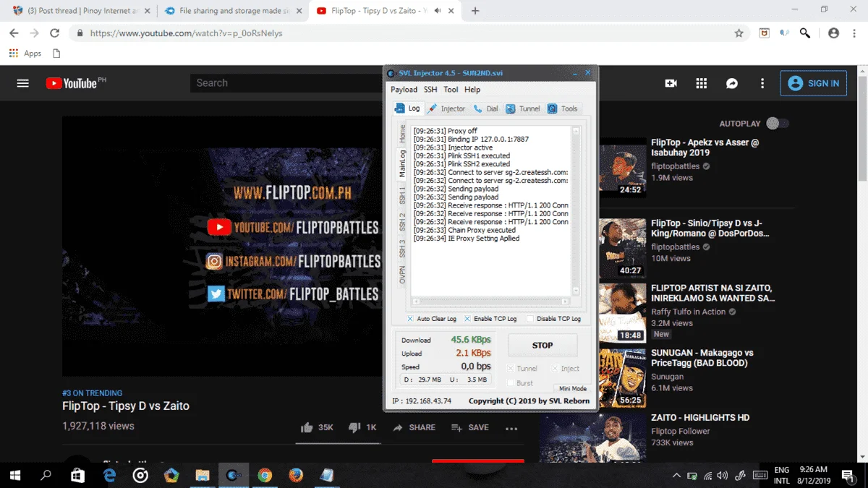Open Payload menu in SVL Injector
This screenshot has width=868, height=488.
click(404, 90)
